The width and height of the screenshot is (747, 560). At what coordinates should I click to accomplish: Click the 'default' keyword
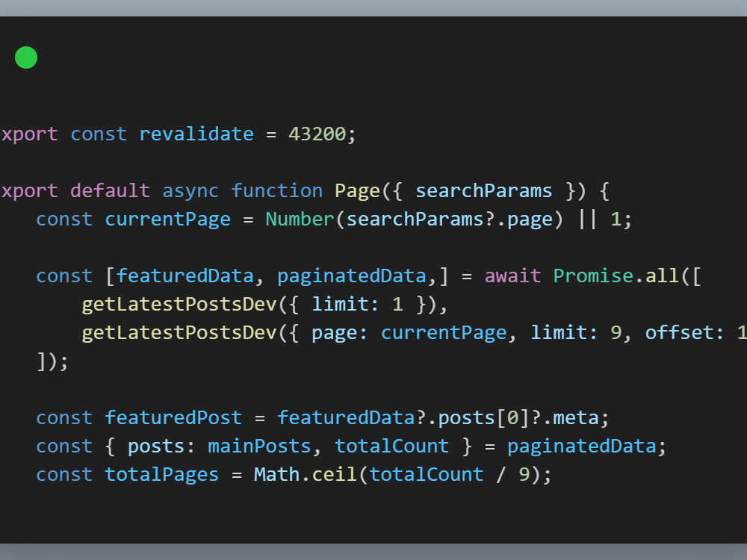(110, 191)
